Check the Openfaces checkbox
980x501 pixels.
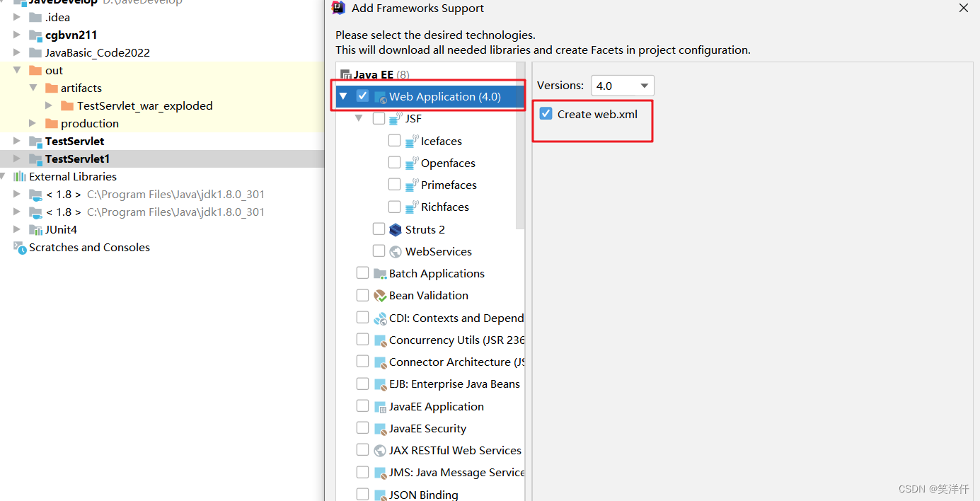[395, 162]
